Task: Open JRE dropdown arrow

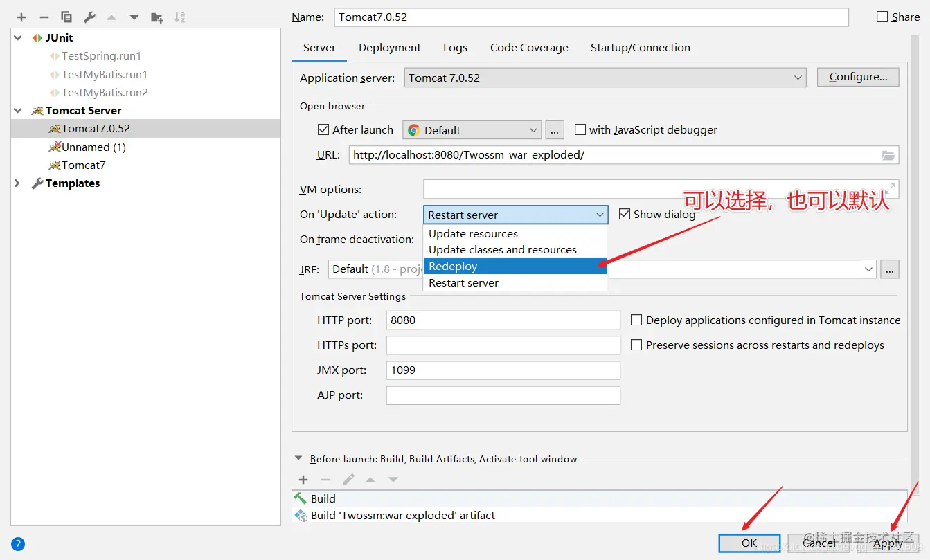Action: (869, 269)
